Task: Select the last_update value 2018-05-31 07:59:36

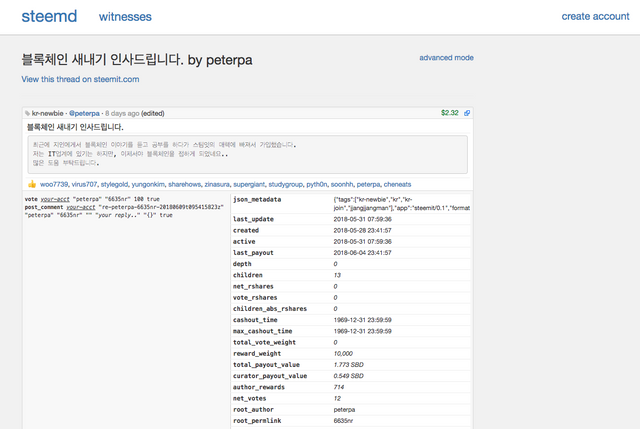Action: point(362,219)
